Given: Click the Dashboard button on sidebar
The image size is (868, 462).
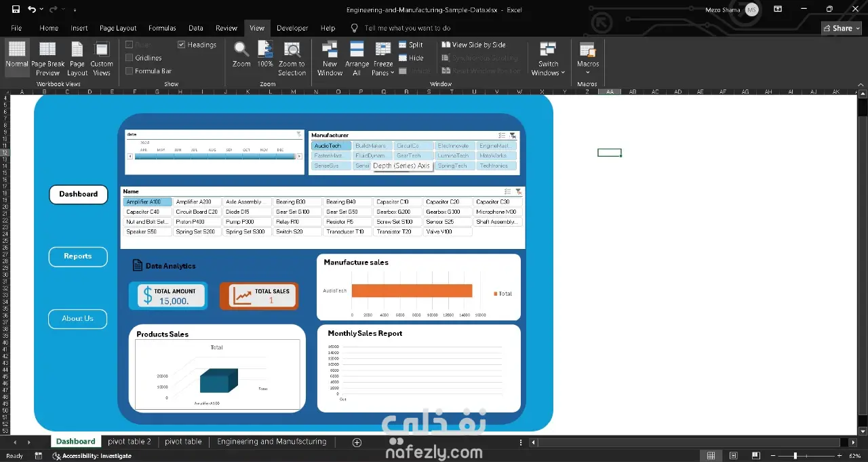Looking at the screenshot, I should (79, 194).
